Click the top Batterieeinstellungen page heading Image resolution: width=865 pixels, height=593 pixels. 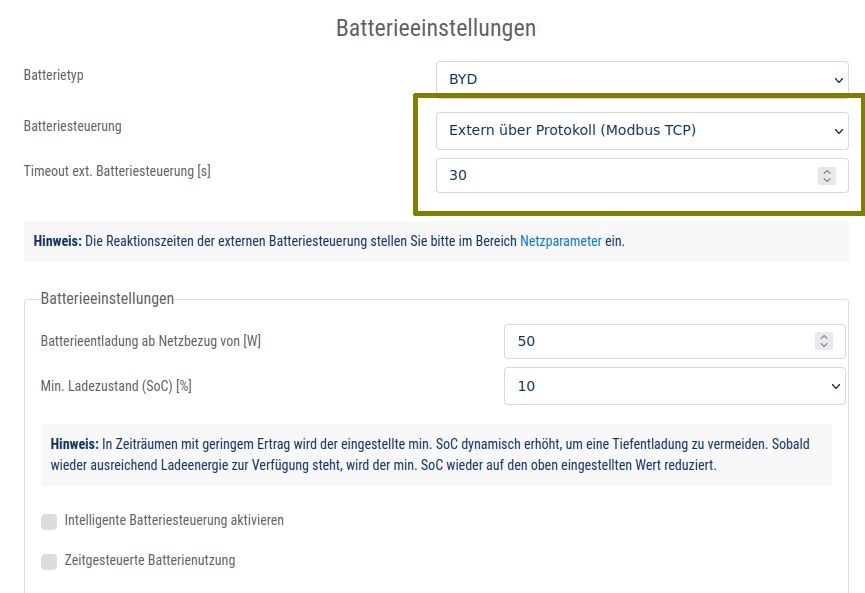(435, 28)
